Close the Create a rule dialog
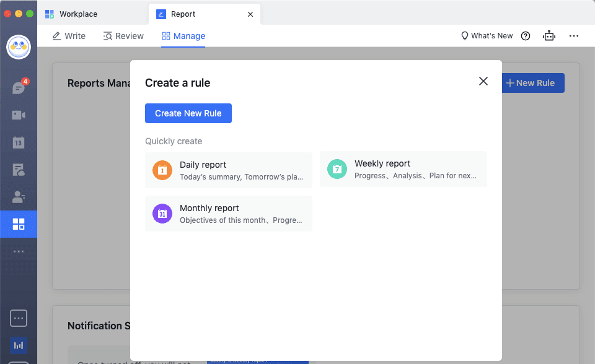Viewport: 595px width, 364px height. [x=483, y=81]
